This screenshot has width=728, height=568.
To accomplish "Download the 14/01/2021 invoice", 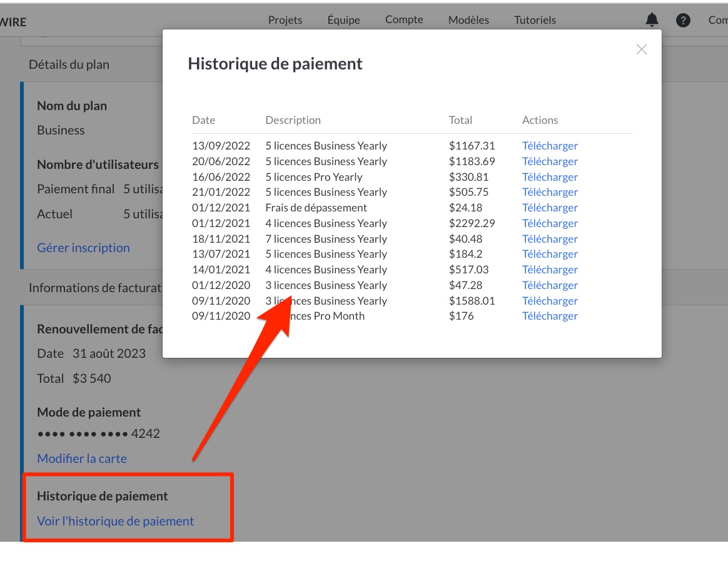I will (x=550, y=270).
